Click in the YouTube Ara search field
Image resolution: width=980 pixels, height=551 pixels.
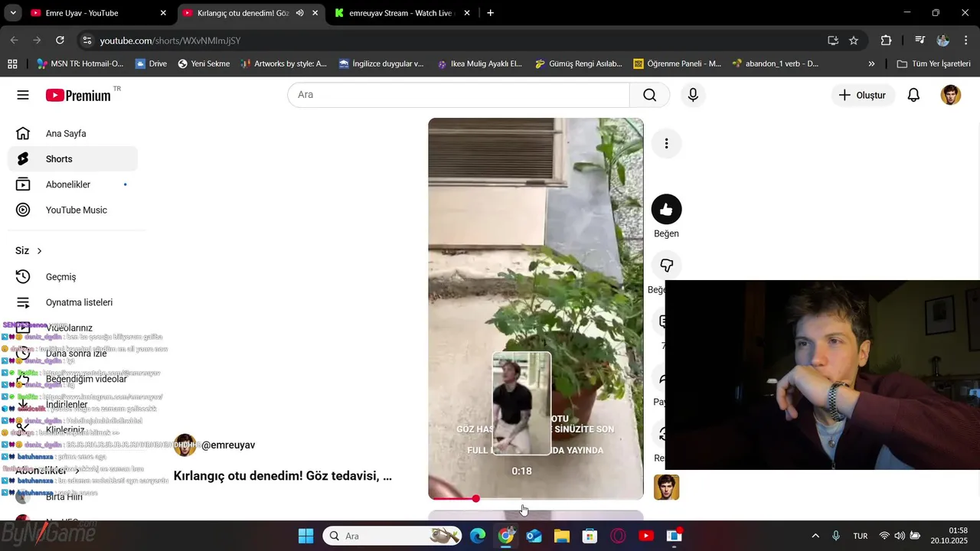point(459,95)
